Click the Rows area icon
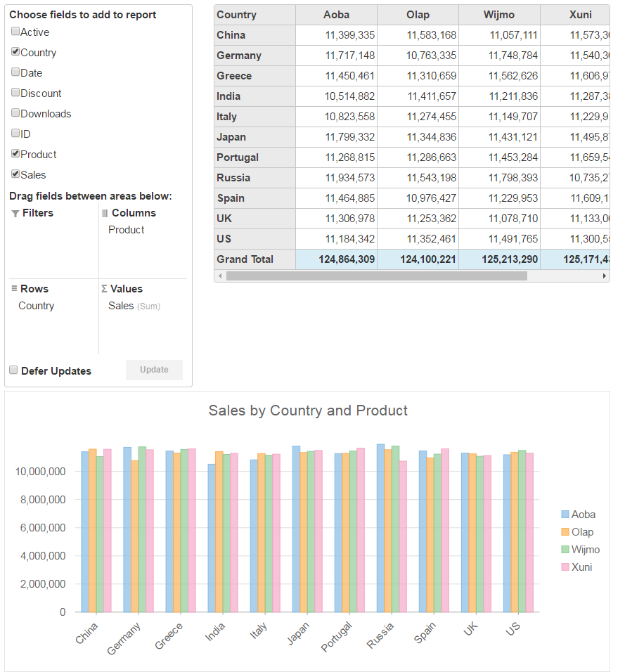The height and width of the screenshot is (672, 625). point(14,289)
